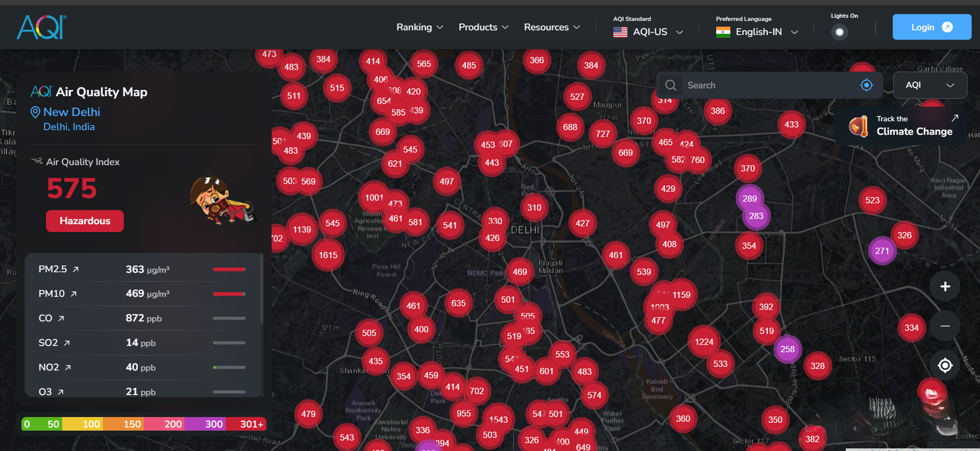The image size is (980, 451).
Task: Click into the Search input field
Action: (768, 85)
